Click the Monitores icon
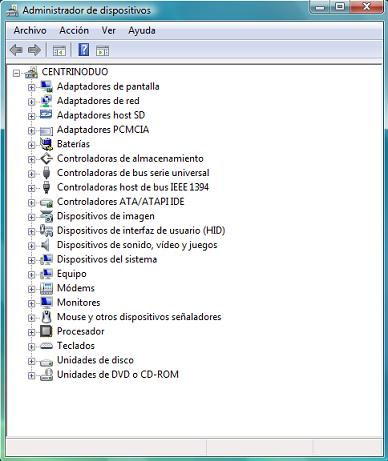This screenshot has width=388, height=461. tap(46, 303)
